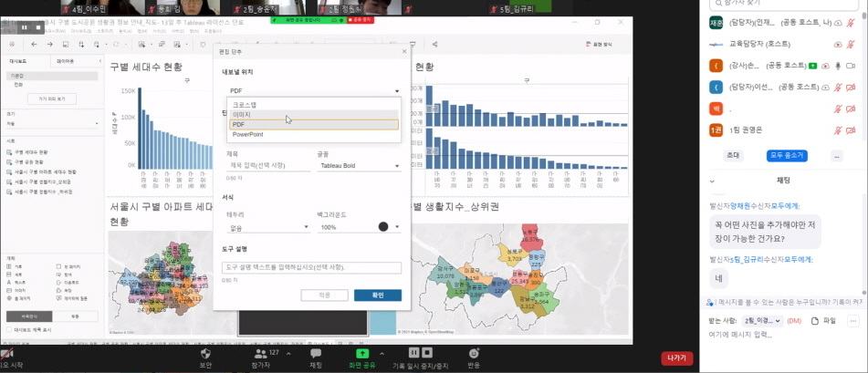Screen dimensions: 868x373
Task: Click the 기기 미리 보기 button
Action: click(51, 99)
